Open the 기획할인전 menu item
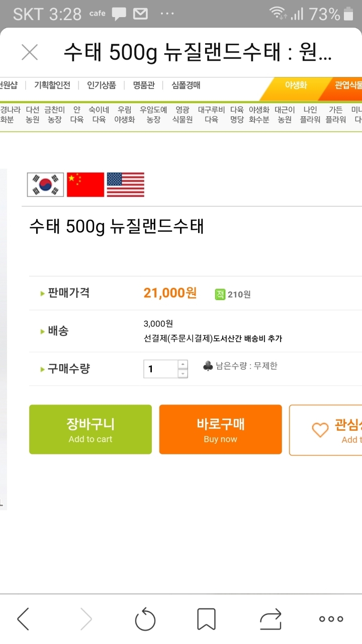 (52, 85)
